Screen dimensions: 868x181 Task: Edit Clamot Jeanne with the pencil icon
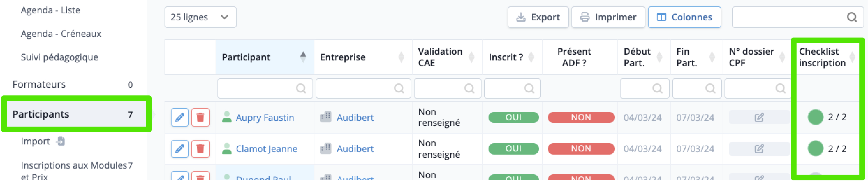180,149
